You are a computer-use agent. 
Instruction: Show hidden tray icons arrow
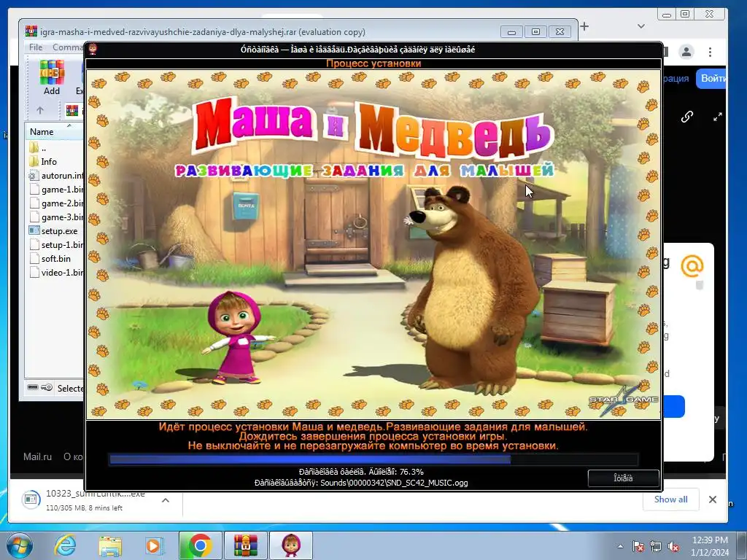pos(620,546)
